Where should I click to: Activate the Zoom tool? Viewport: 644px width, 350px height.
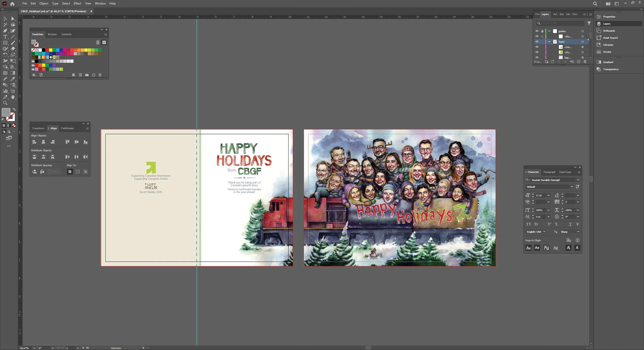coord(5,103)
